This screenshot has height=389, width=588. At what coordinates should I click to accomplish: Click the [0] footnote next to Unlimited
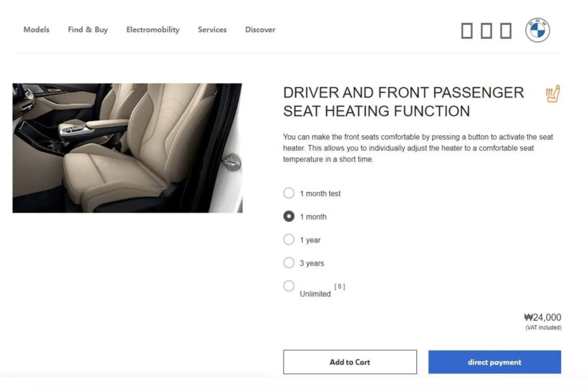coord(340,287)
